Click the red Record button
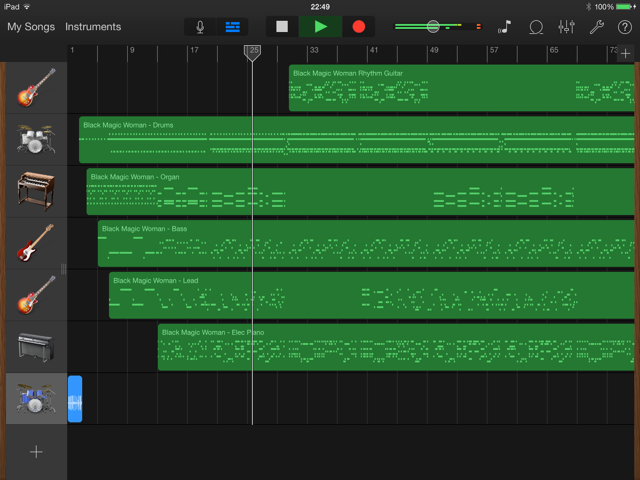 click(x=358, y=27)
